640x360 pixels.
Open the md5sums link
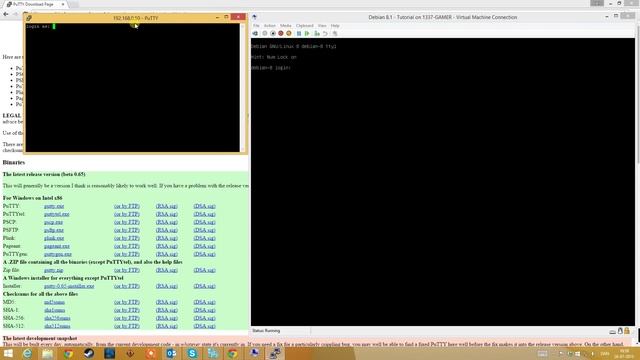(54, 302)
